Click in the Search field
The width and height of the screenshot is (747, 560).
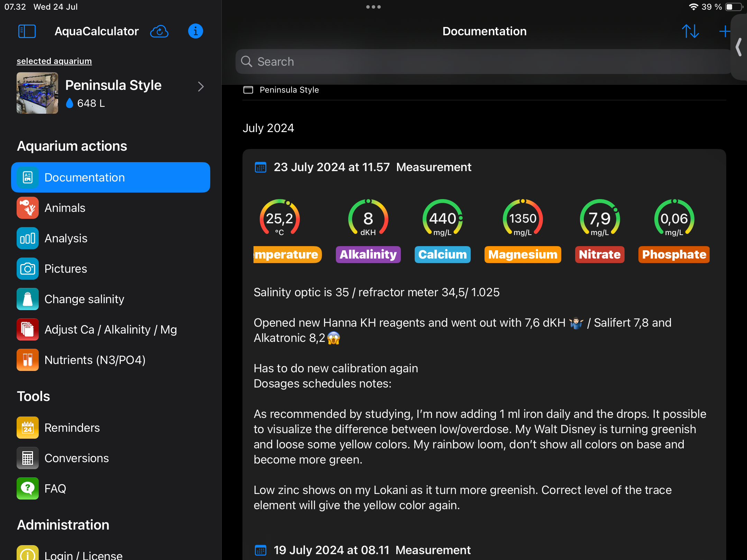coord(484,62)
